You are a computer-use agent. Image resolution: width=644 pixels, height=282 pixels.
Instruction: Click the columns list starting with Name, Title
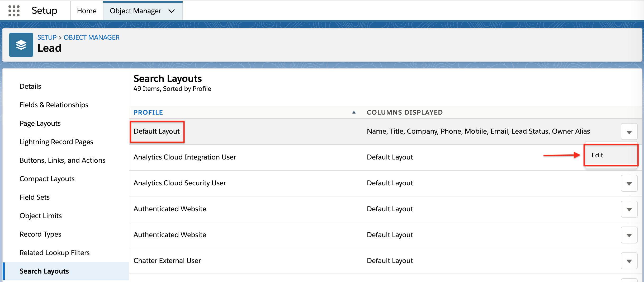[478, 131]
